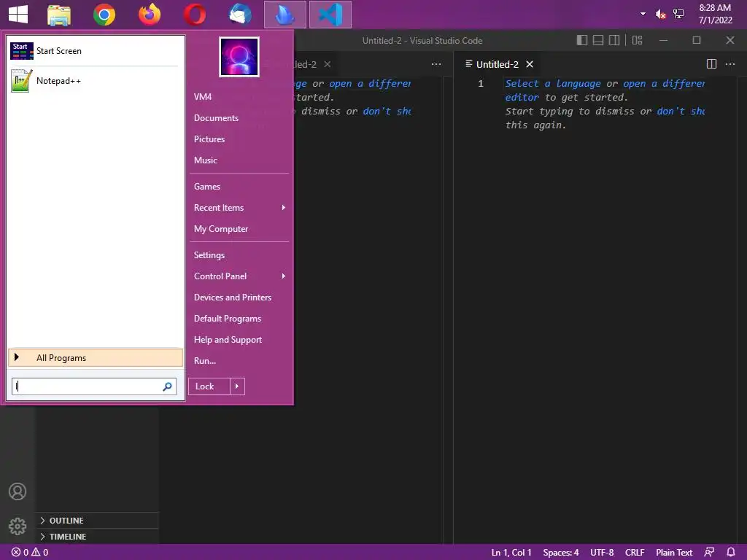
Task: Open File Explorer from the taskbar
Action: click(59, 15)
